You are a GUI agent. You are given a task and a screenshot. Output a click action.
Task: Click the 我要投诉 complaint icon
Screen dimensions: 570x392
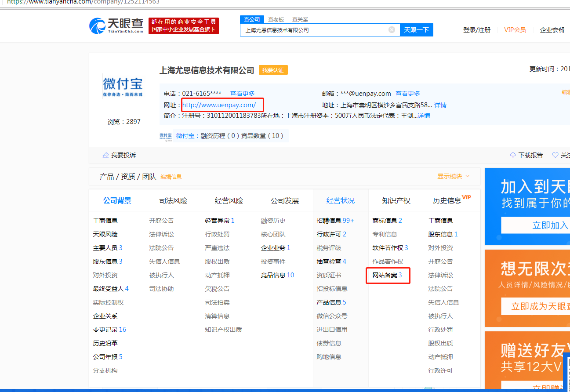[105, 155]
